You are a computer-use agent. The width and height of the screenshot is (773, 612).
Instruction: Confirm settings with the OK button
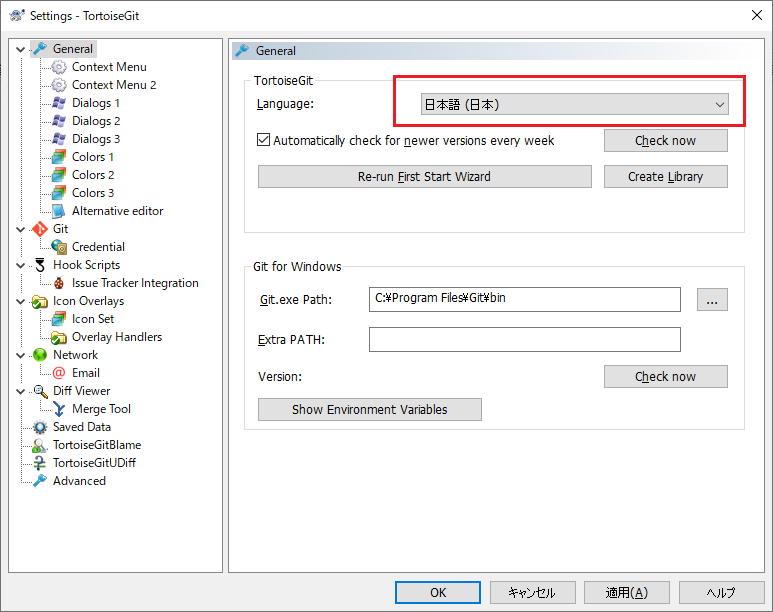[438, 592]
